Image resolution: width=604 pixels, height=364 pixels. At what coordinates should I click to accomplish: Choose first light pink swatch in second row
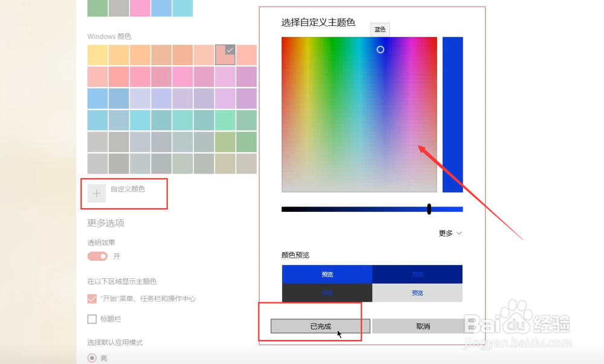point(97,77)
